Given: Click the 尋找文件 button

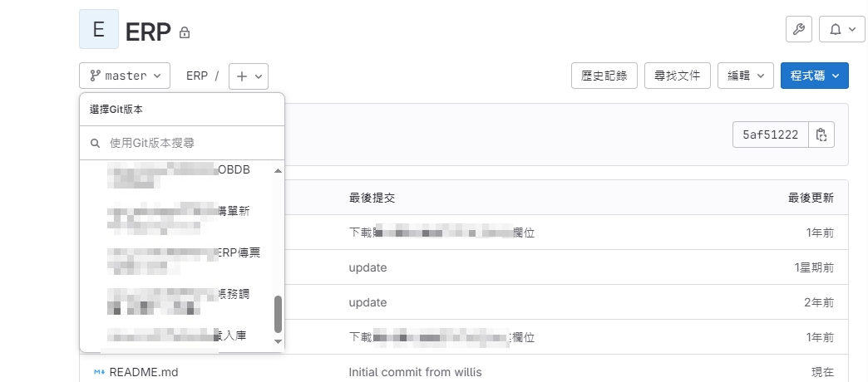Looking at the screenshot, I should click(x=678, y=76).
